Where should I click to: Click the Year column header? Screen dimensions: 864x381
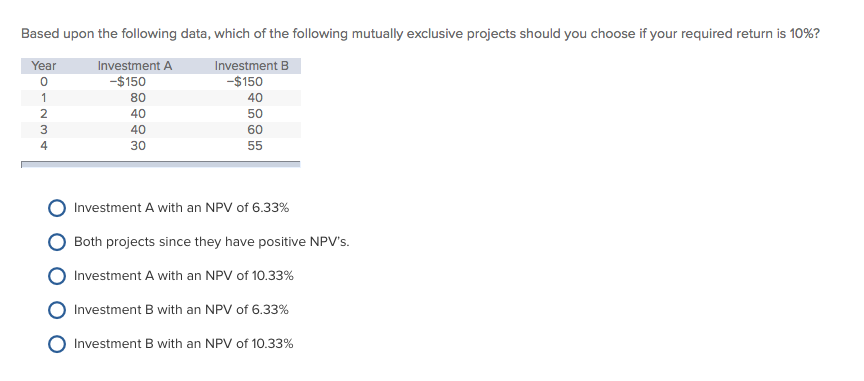44,66
